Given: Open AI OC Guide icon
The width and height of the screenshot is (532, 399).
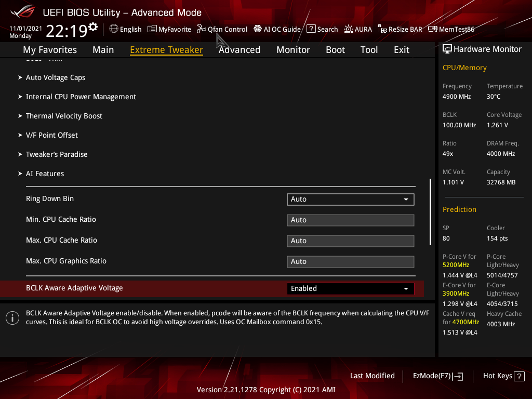Looking at the screenshot, I should click(258, 29).
